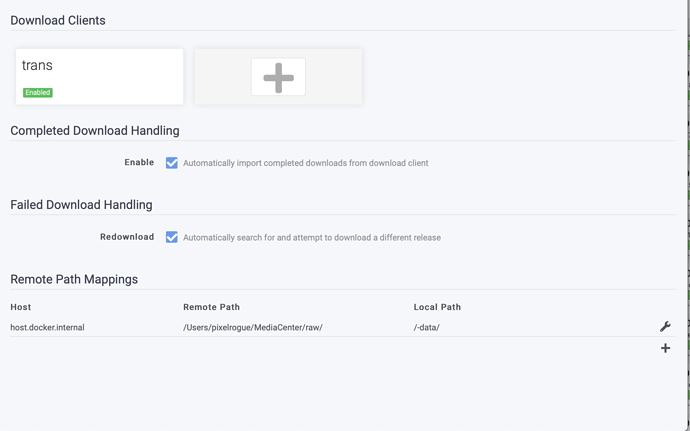Add a new remote path mapping
Image resolution: width=690 pixels, height=431 pixels.
click(x=665, y=348)
